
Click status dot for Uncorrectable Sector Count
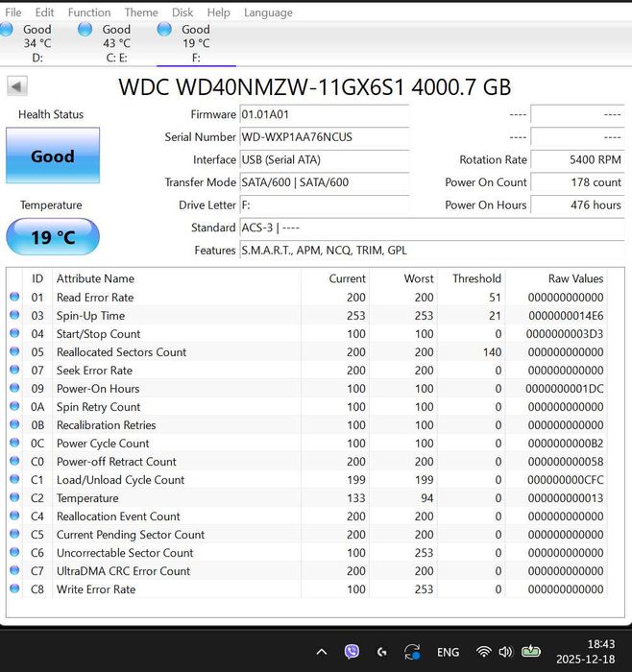click(14, 552)
